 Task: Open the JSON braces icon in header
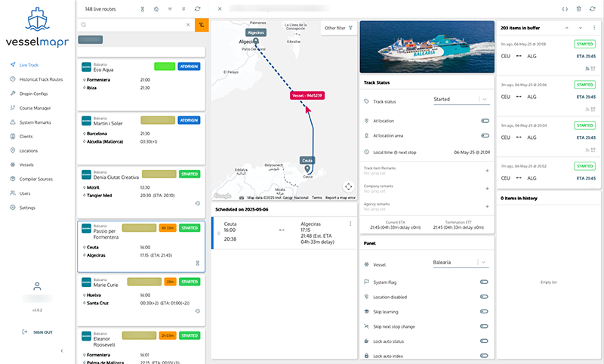pos(565,9)
